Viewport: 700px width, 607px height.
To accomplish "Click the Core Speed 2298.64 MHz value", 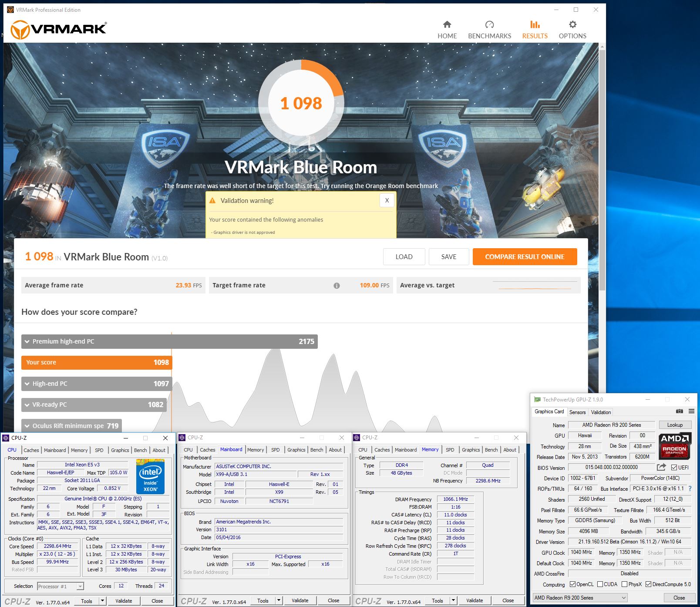I will click(x=57, y=546).
